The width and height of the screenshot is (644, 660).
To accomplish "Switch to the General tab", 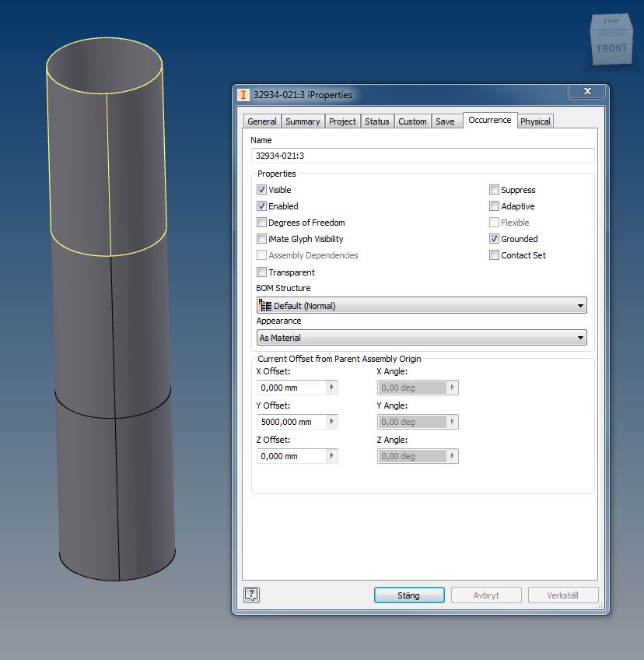I will pos(262,121).
